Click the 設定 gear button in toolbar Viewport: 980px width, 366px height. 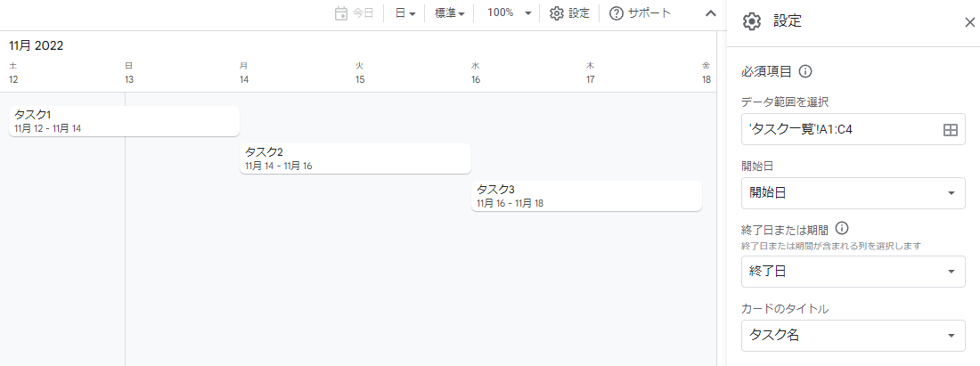click(569, 13)
